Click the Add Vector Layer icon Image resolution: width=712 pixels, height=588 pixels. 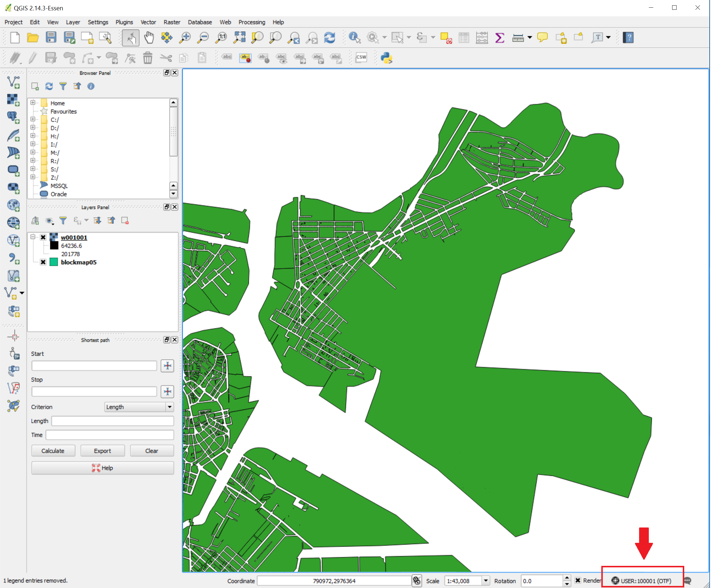point(14,82)
